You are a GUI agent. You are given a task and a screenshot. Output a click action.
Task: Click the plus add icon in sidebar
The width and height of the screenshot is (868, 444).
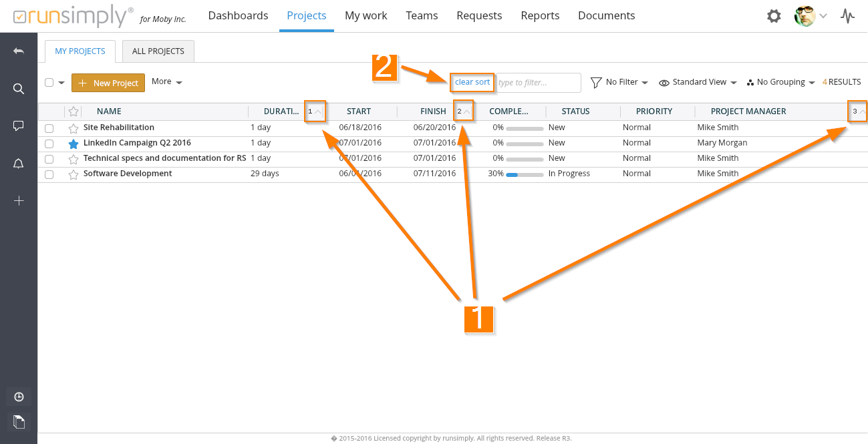point(19,200)
